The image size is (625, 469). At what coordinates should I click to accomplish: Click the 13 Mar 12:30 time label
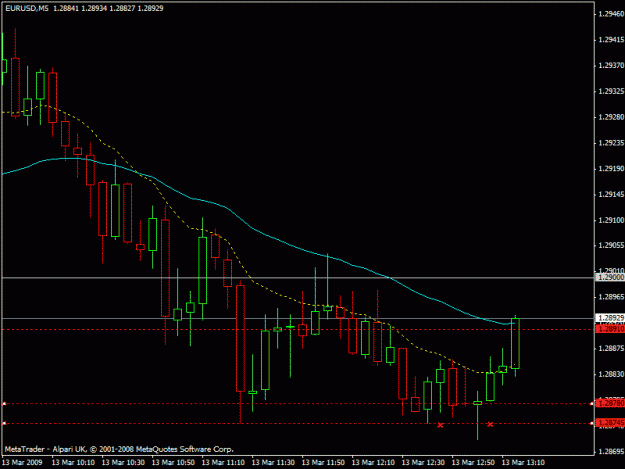point(423,463)
